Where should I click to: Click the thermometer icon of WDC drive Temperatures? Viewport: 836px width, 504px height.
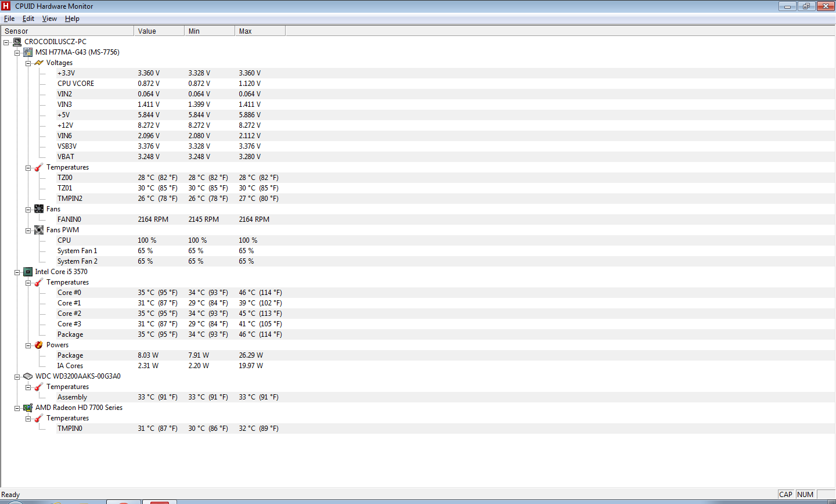click(x=39, y=387)
